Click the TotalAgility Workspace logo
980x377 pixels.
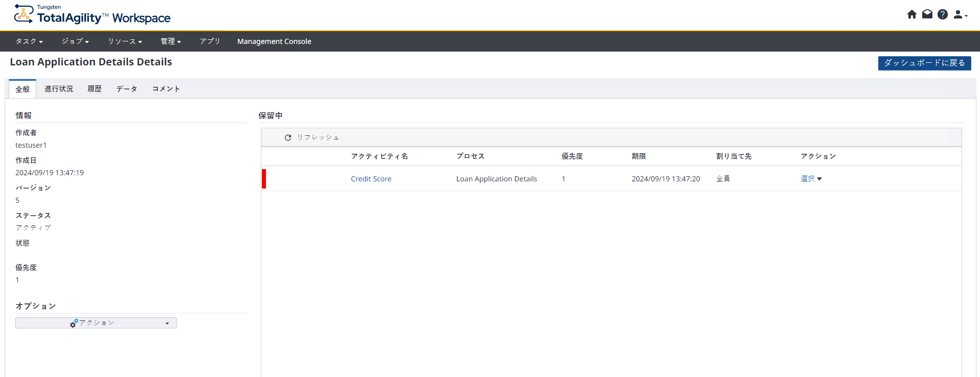click(x=92, y=15)
